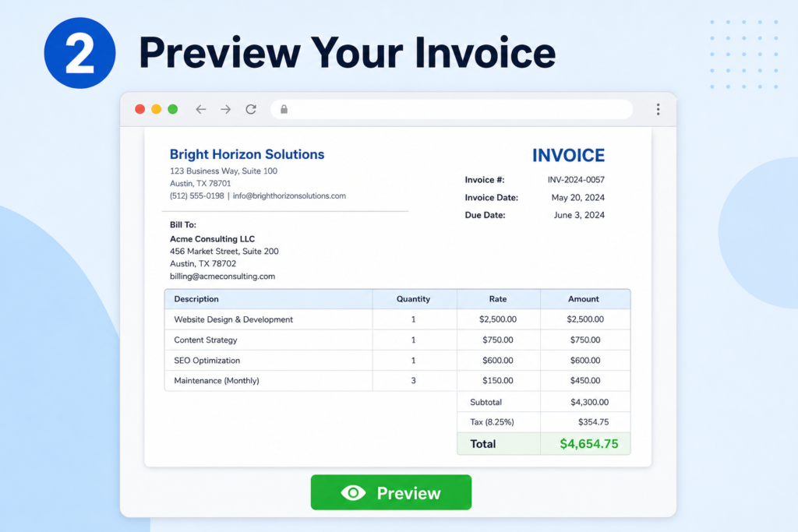Select the SEO Optimization line item

(397, 360)
